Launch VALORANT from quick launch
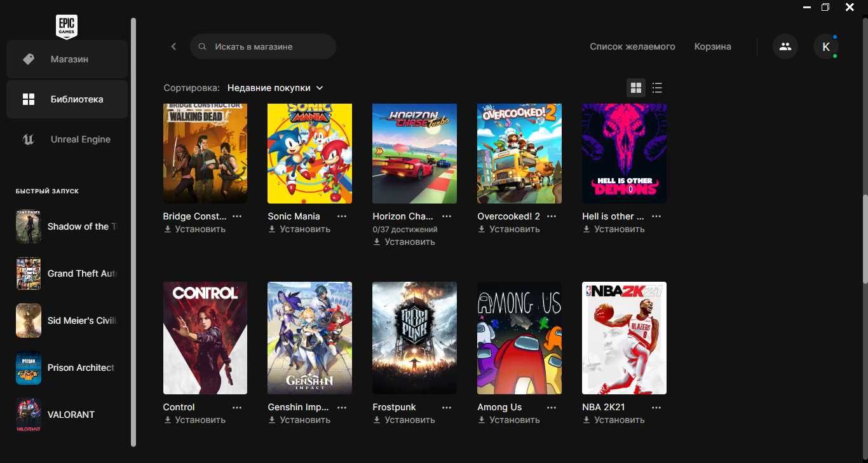Screen dimensions: 868x463 click(67, 415)
